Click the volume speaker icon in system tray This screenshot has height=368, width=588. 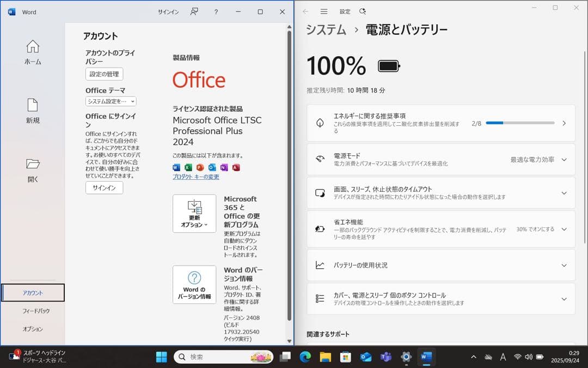point(529,357)
